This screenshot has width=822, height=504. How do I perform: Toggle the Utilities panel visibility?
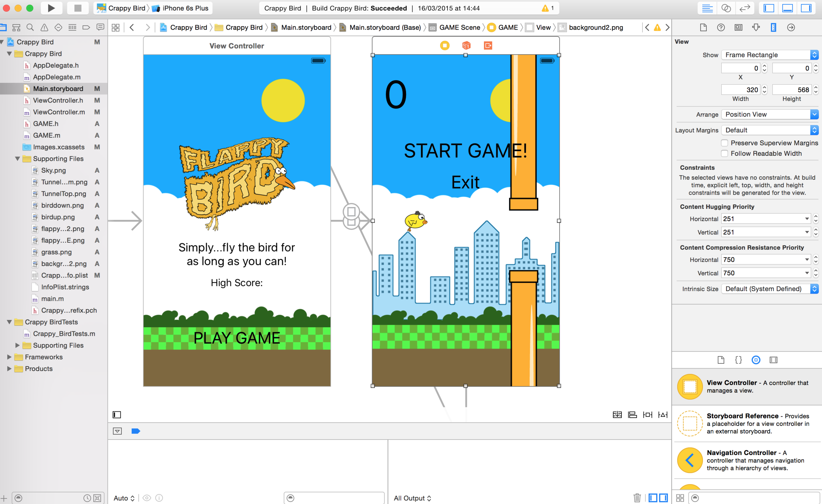pos(806,8)
